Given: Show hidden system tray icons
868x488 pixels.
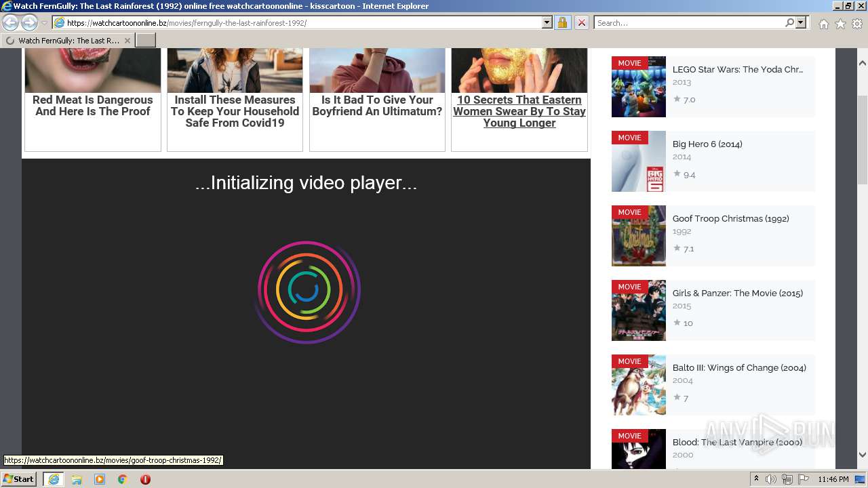Looking at the screenshot, I should click(756, 479).
